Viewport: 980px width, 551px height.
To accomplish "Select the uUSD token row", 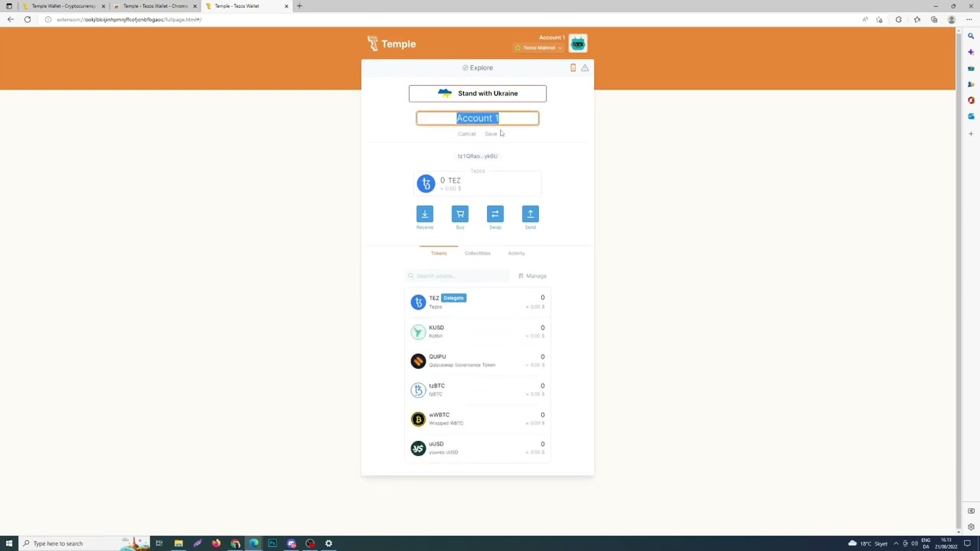I will 478,448.
